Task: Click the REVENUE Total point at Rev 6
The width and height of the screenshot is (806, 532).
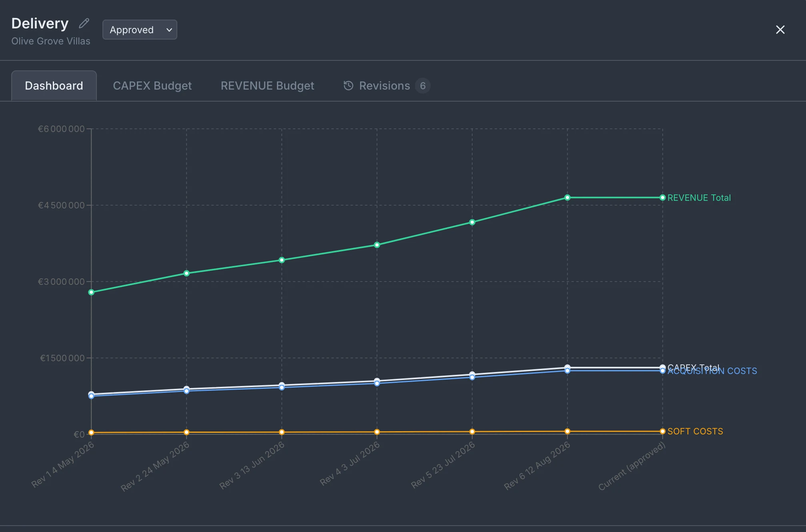Action: coord(567,198)
